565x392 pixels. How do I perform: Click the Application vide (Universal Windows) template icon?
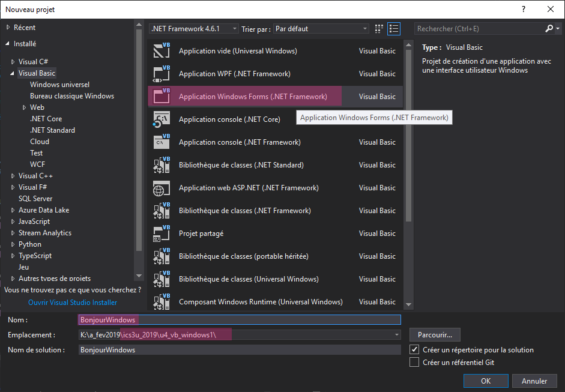point(162,51)
